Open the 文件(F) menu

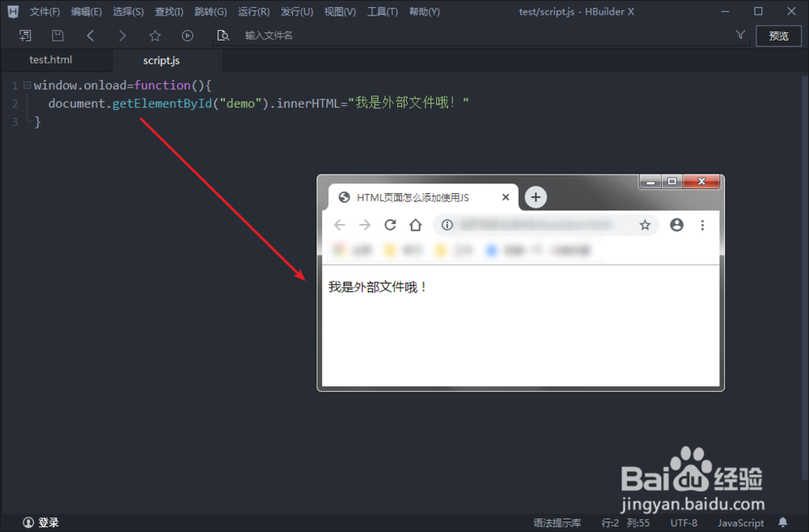pyautogui.click(x=44, y=11)
